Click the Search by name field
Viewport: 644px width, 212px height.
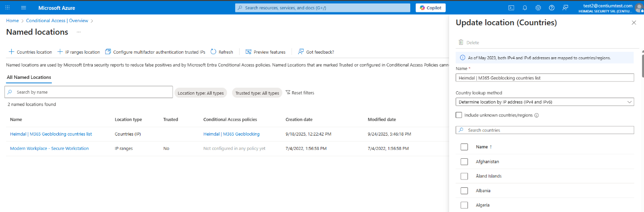click(89, 92)
